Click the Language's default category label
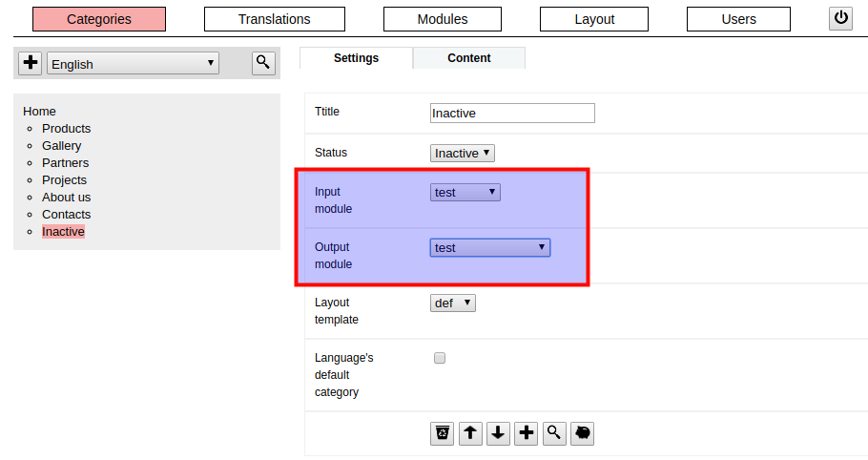 point(343,375)
